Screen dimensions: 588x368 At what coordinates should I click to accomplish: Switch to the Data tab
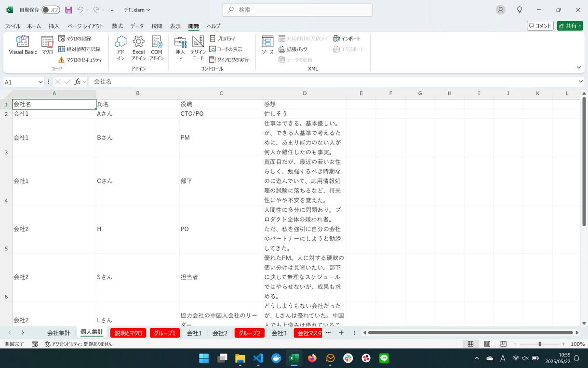[137, 26]
